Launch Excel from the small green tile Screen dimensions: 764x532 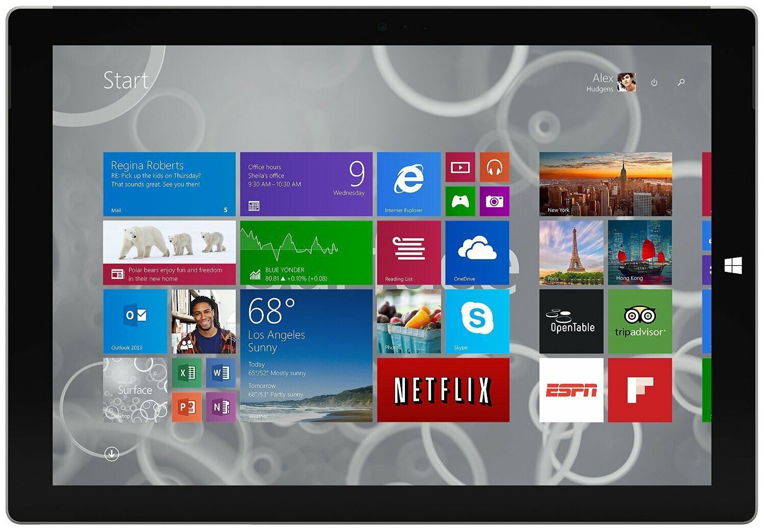[x=187, y=373]
